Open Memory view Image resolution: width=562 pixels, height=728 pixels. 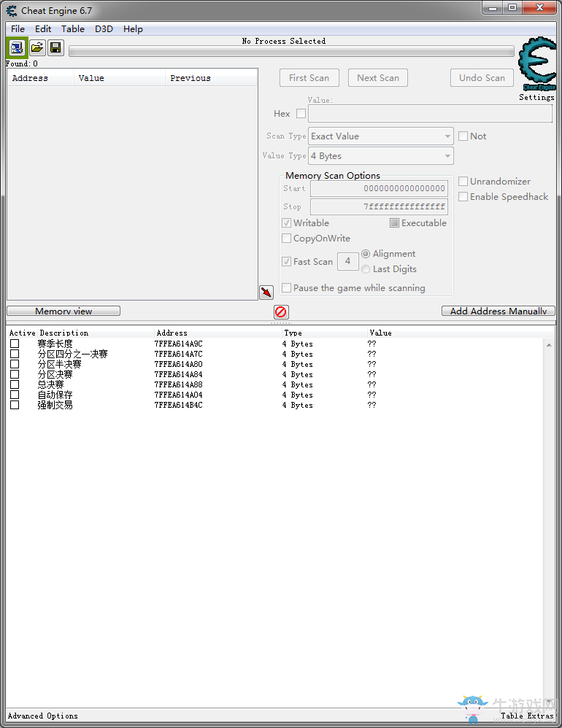coord(63,311)
